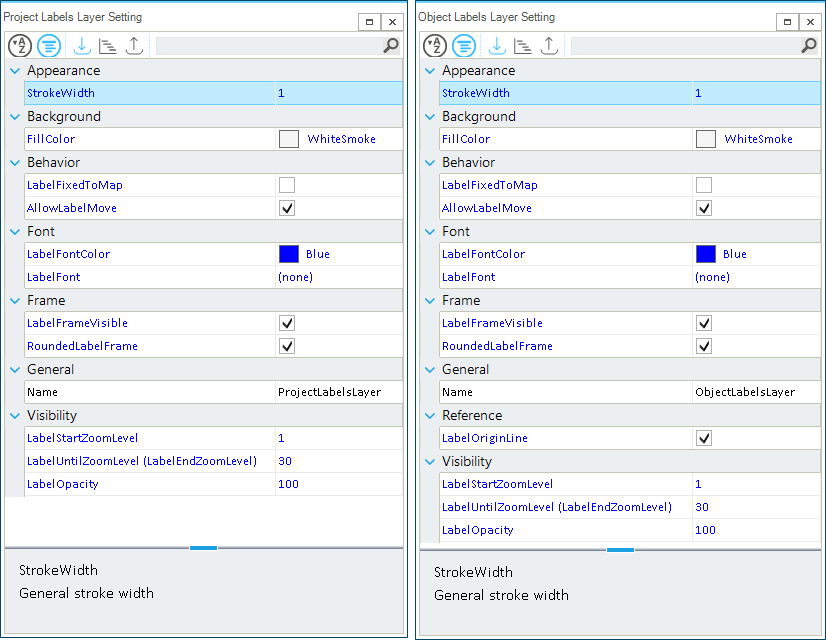Maximize the Project Labels Layer Setting window
Screen dimensions: 826x640
coord(369,22)
